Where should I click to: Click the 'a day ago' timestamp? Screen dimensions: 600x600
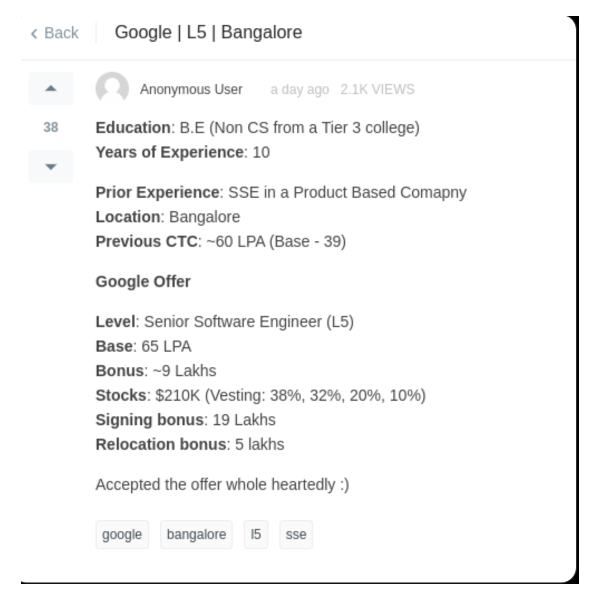point(299,90)
